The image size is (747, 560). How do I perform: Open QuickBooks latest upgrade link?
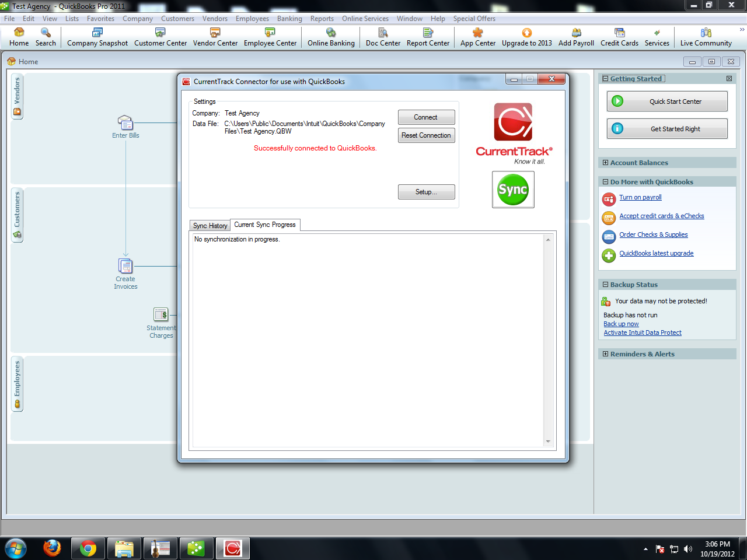657,253
